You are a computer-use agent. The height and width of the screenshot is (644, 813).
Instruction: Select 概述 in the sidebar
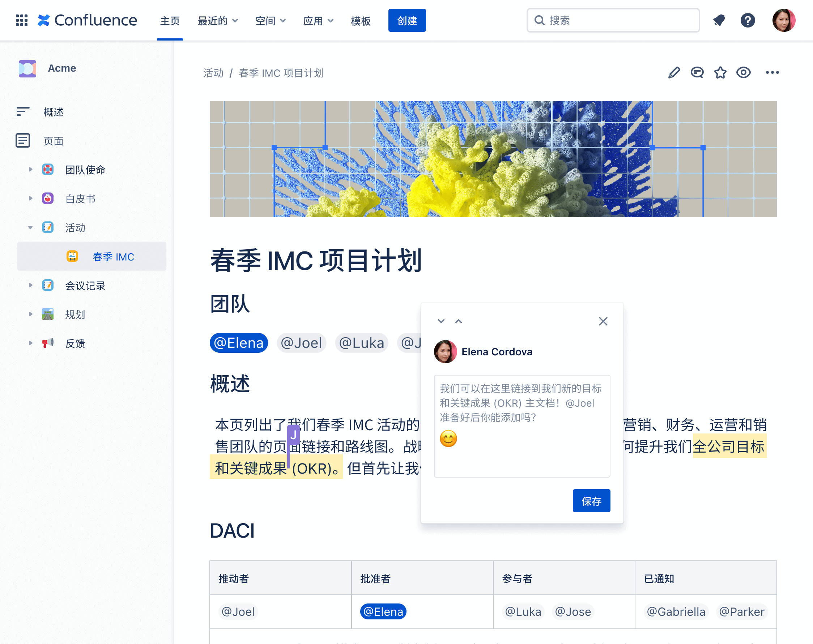[x=53, y=112]
